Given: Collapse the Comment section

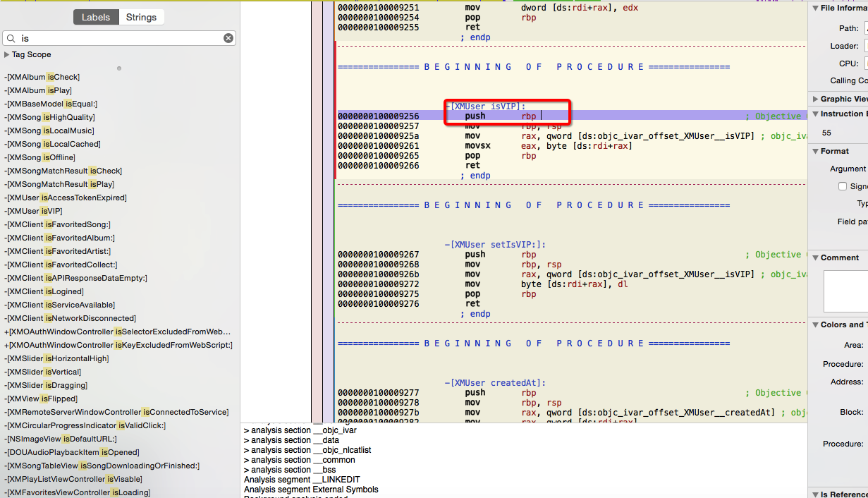Looking at the screenshot, I should (x=815, y=257).
